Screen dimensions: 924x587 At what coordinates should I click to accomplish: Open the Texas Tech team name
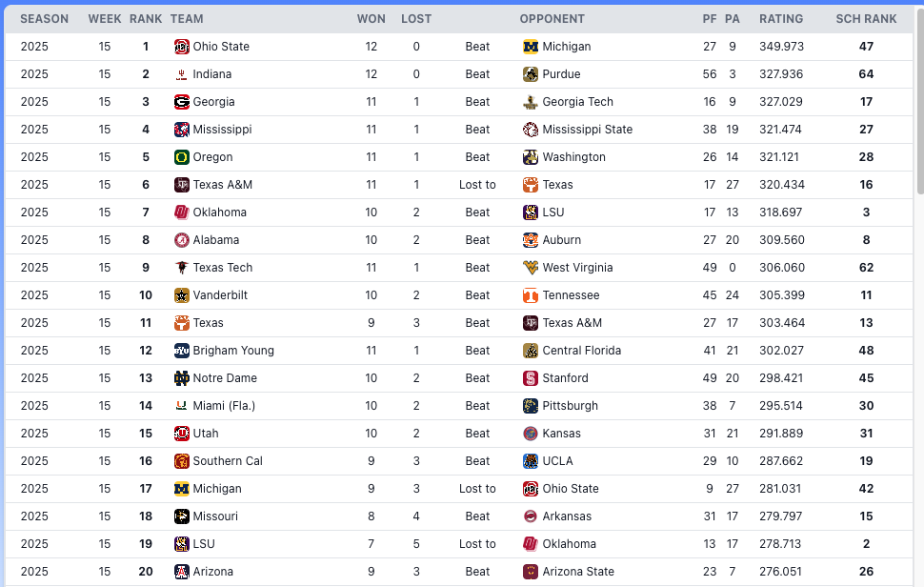click(223, 268)
